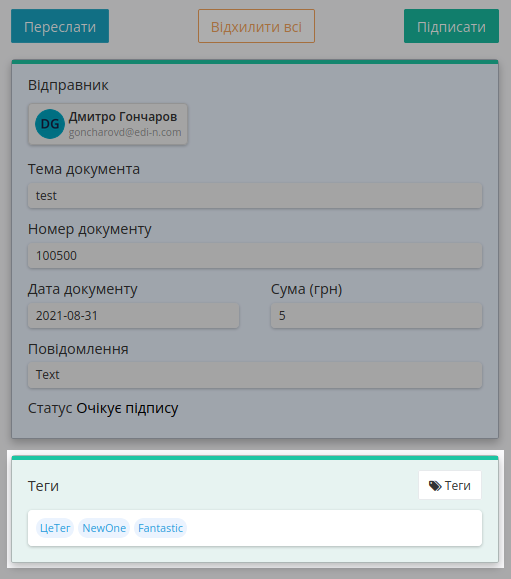Click the Номер документу label

click(x=90, y=229)
